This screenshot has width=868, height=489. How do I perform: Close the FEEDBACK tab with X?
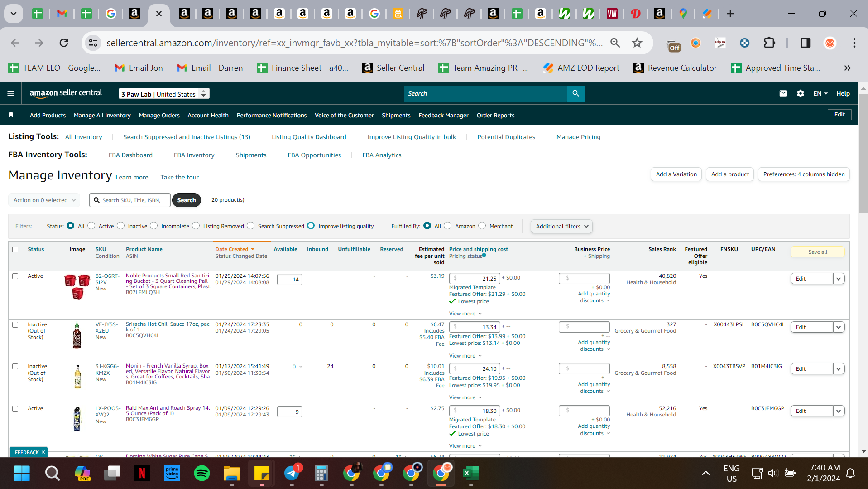[43, 452]
